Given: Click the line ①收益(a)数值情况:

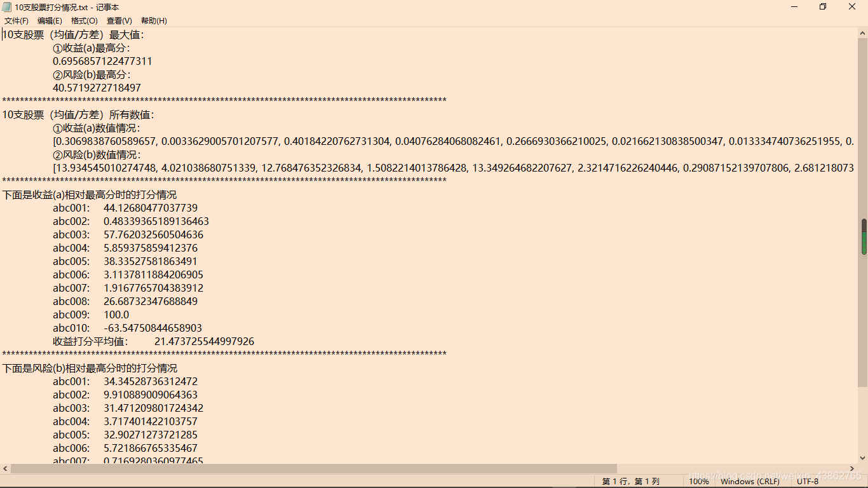Looking at the screenshot, I should (97, 128).
